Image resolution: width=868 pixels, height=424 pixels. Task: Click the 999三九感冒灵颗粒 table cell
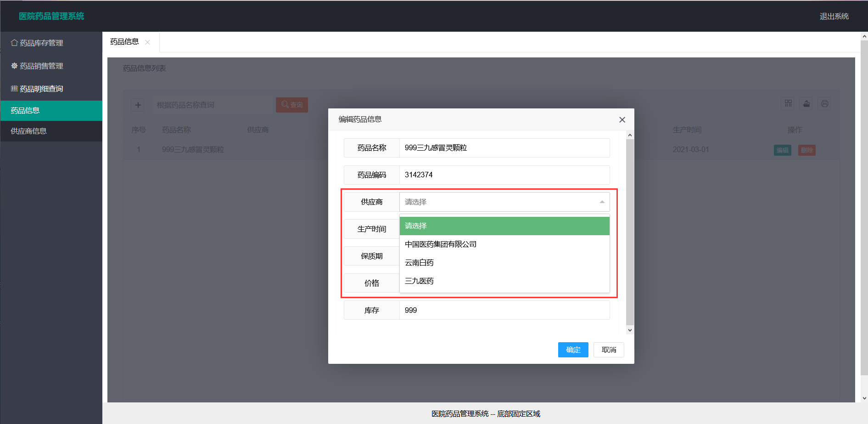pos(193,150)
